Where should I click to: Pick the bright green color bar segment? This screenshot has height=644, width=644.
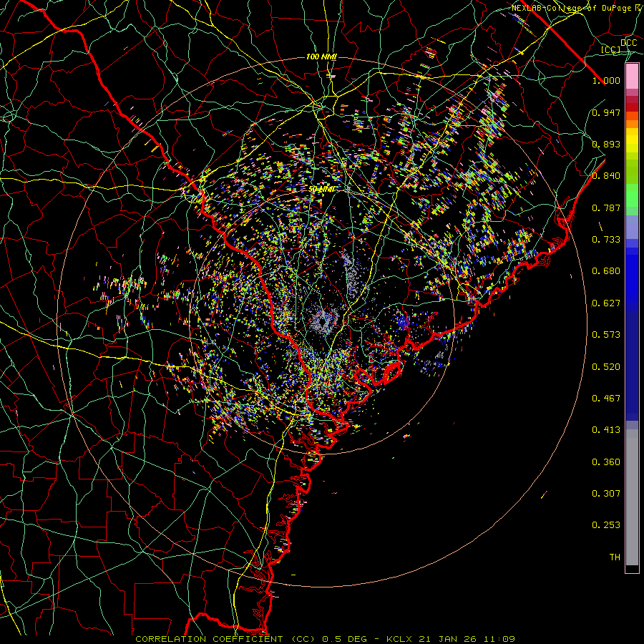point(632,195)
